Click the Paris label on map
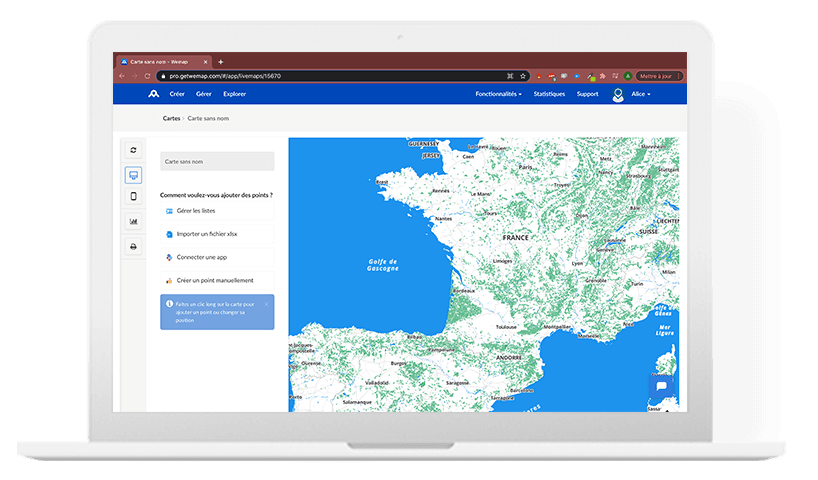This screenshot has width=818, height=480. [x=525, y=167]
